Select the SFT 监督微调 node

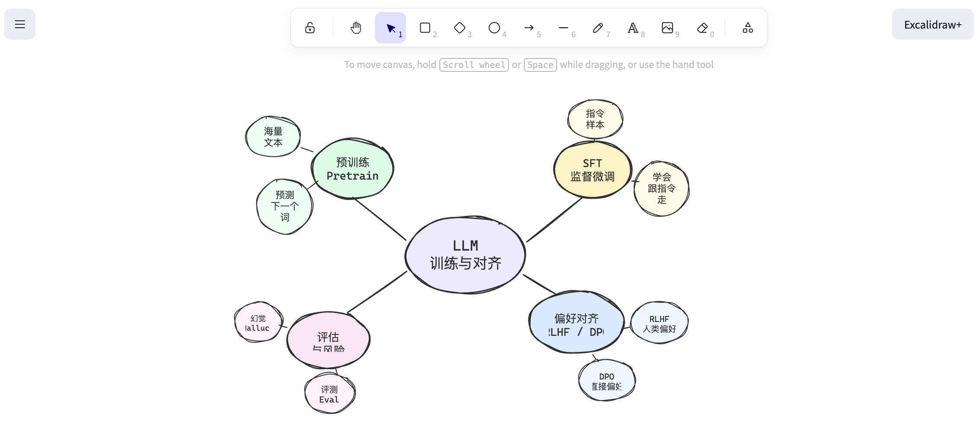point(593,170)
